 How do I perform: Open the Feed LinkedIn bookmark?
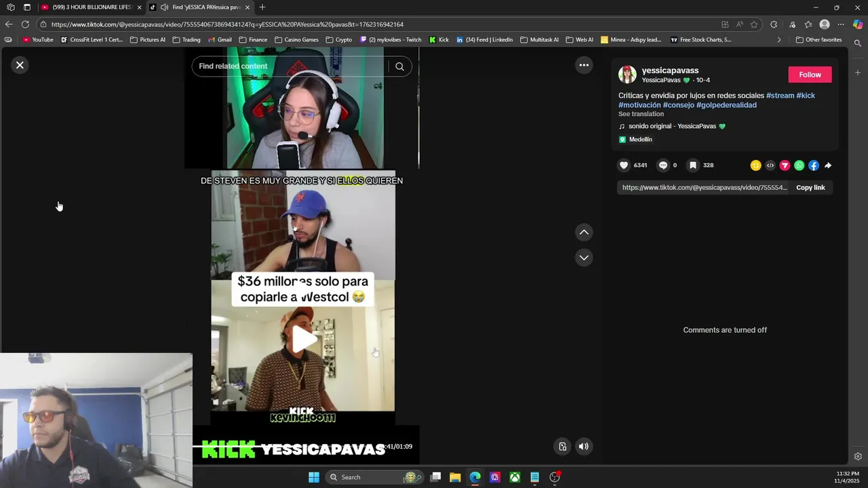[484, 40]
